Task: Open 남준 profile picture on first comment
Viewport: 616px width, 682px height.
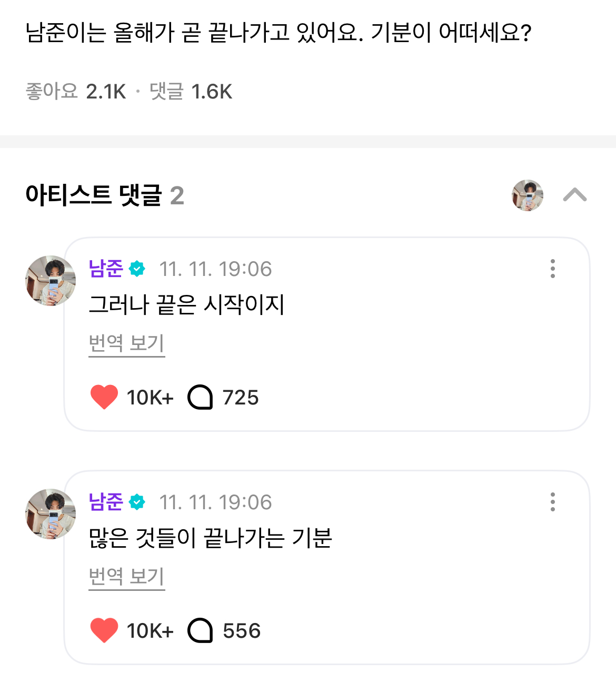Action: [51, 281]
